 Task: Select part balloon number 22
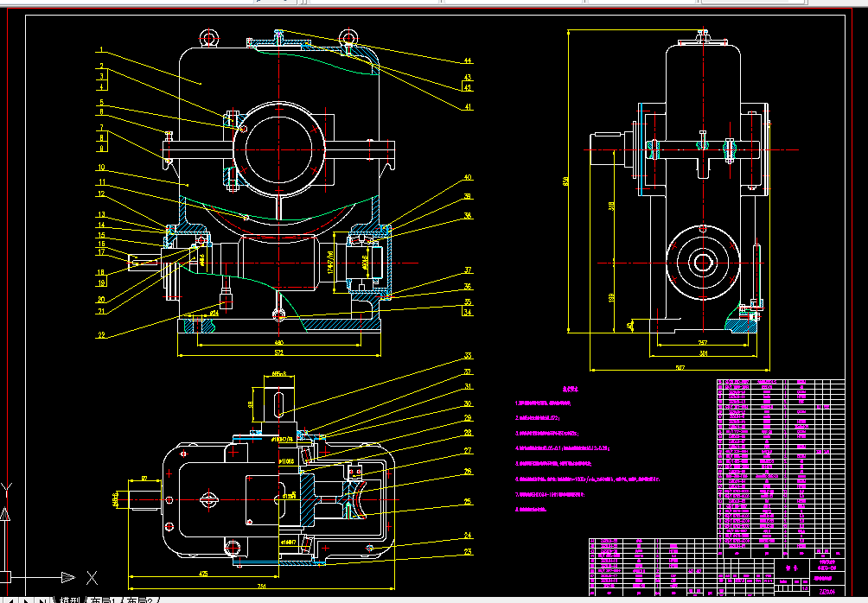coord(101,334)
